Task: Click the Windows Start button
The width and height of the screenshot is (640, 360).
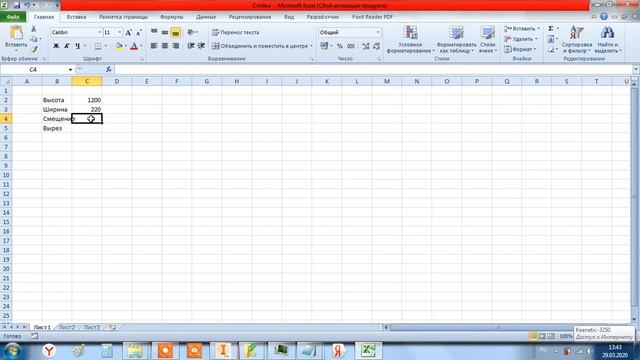Action: 12,351
